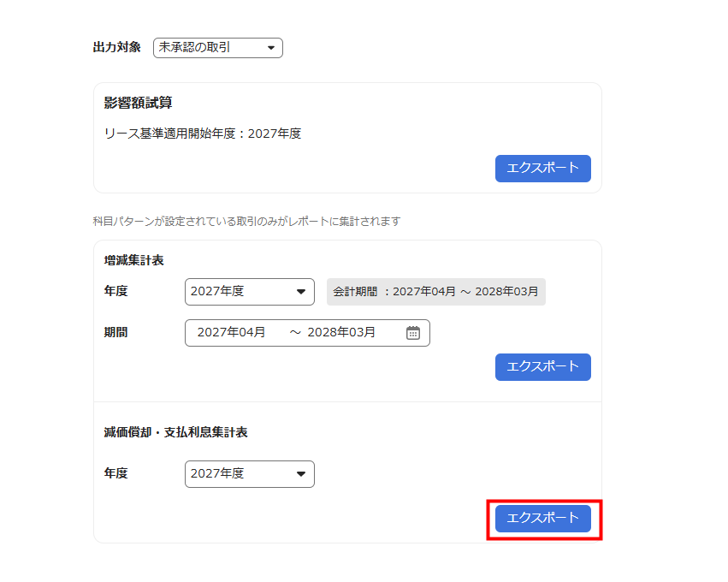The width and height of the screenshot is (728, 582).
Task: Export the 減価償却・支払利息集計表 report
Action: coord(542,518)
